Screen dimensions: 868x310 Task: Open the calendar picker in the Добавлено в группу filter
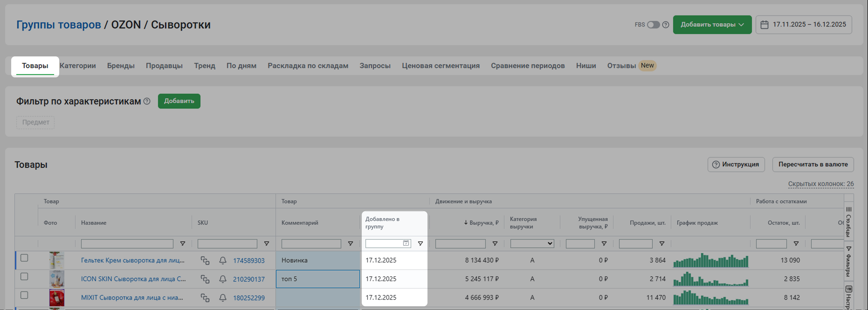(x=406, y=243)
